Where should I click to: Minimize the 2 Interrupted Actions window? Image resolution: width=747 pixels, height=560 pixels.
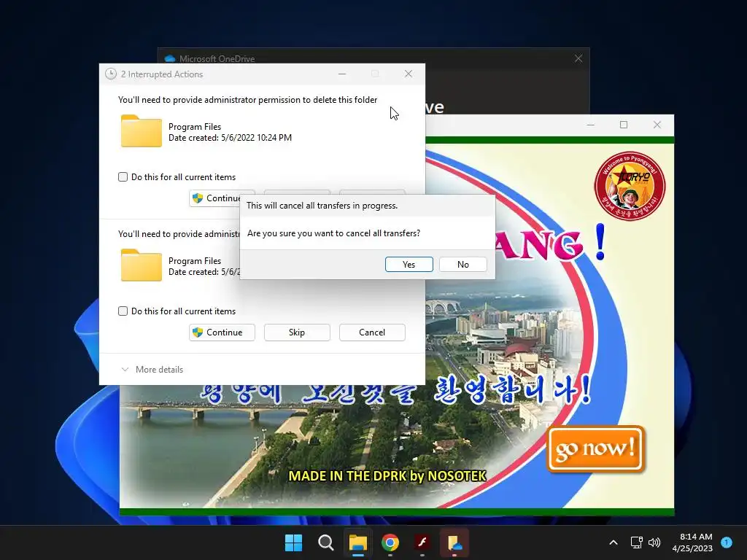coord(342,74)
